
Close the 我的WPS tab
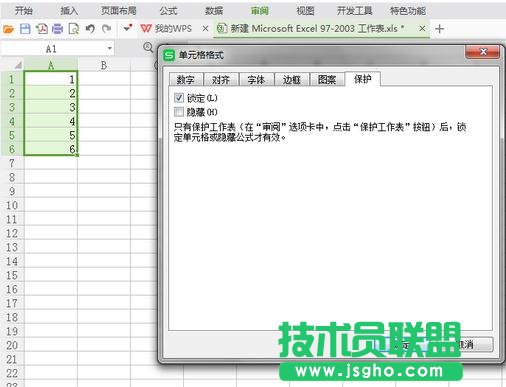(x=205, y=29)
